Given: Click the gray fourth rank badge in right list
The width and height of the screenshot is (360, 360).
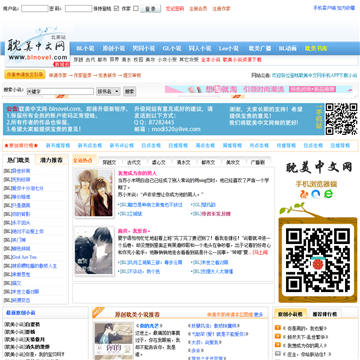Looking at the screenshot, I should (277, 354).
